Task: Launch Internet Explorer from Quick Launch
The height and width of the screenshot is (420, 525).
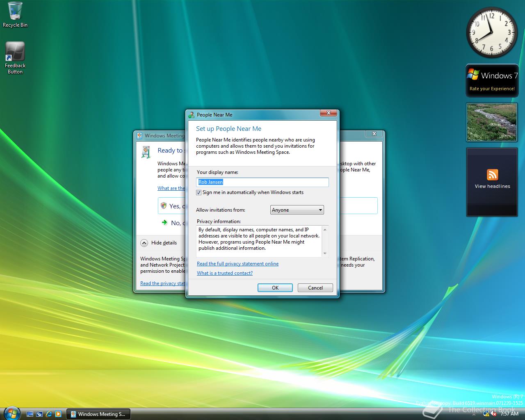Action: click(x=49, y=414)
